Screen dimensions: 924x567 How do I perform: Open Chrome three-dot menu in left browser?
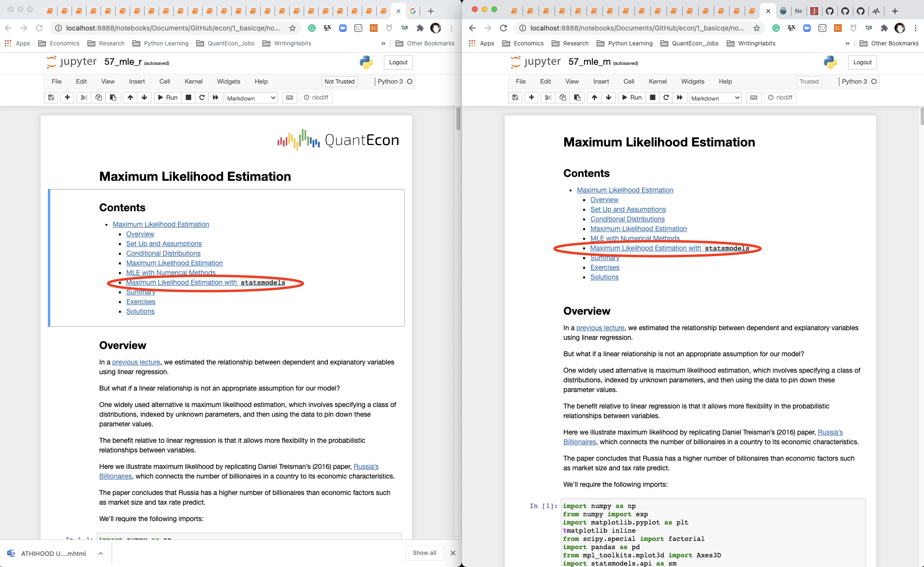point(451,28)
